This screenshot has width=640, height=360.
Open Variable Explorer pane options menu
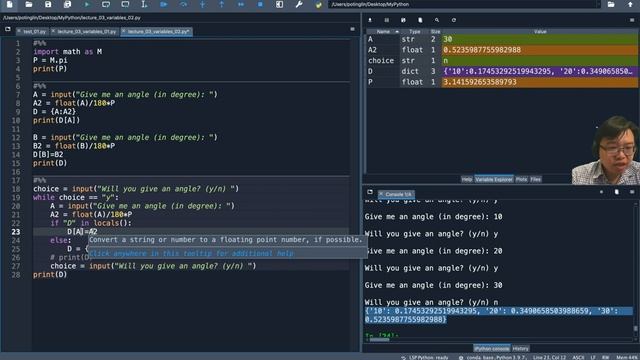click(632, 20)
